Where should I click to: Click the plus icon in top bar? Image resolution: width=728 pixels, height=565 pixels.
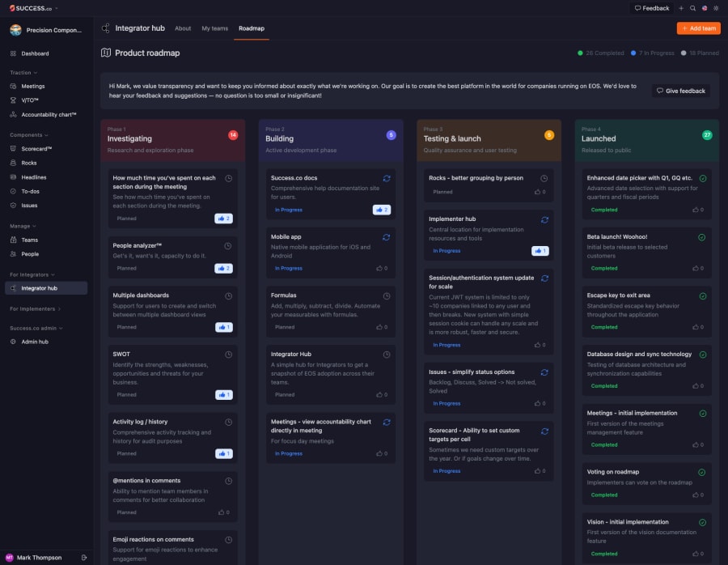click(x=680, y=8)
